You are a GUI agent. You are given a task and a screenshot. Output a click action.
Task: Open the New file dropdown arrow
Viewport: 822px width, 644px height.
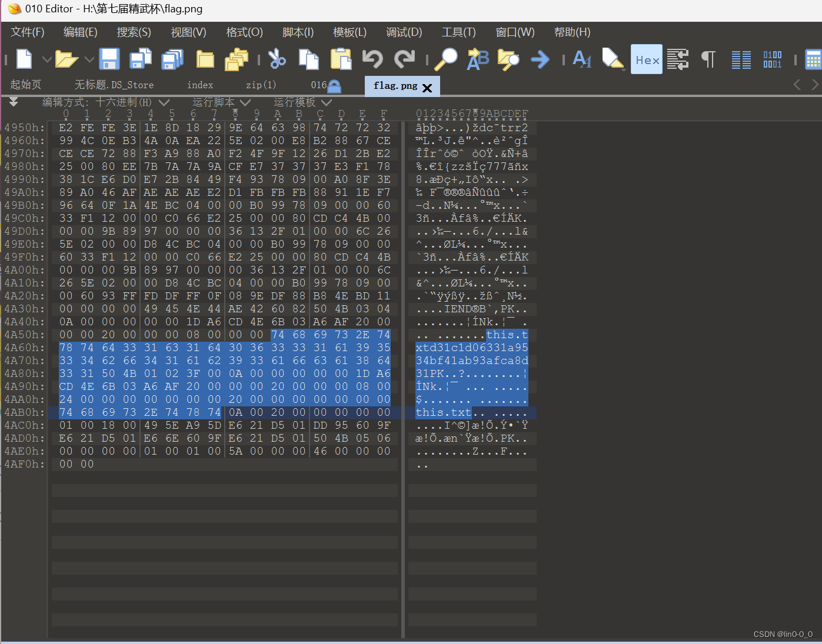click(46, 59)
